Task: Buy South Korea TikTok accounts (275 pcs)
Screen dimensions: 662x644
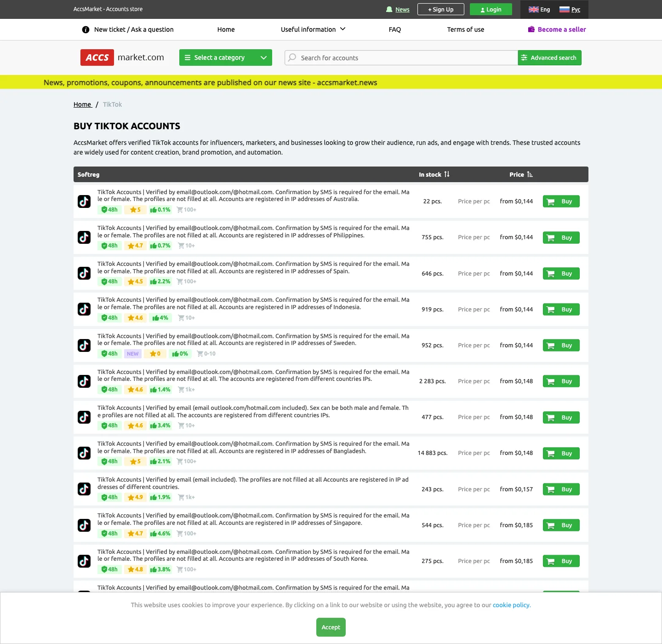Action: click(561, 561)
